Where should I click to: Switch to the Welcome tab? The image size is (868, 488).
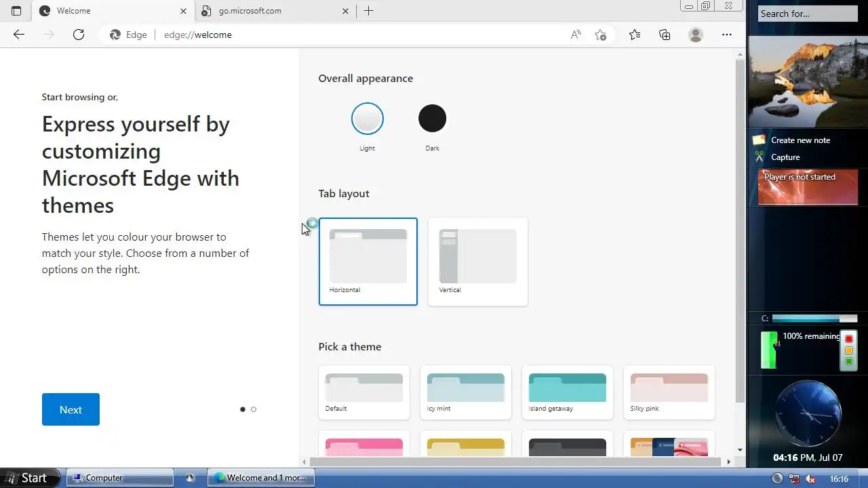pyautogui.click(x=113, y=11)
